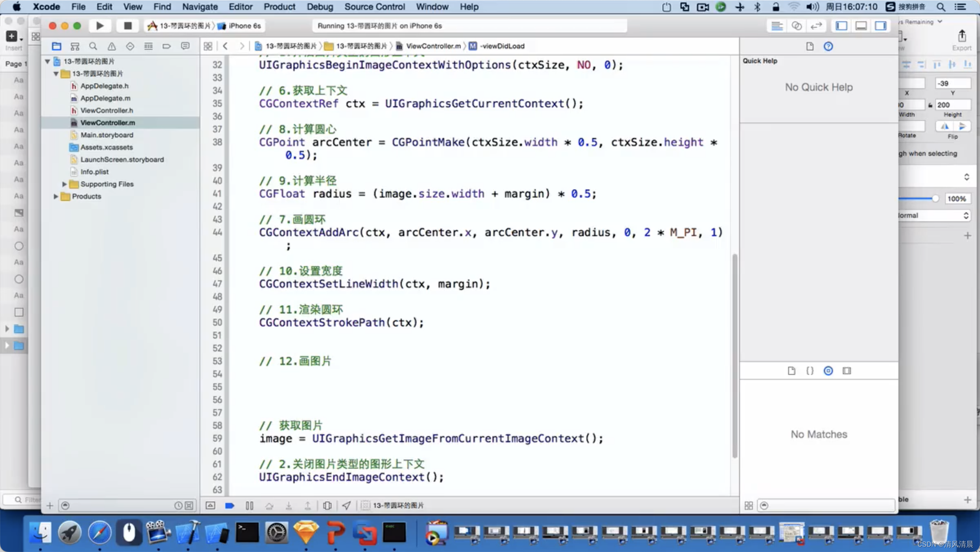The image size is (980, 552).
Task: Open the Product menu
Action: pyautogui.click(x=279, y=7)
